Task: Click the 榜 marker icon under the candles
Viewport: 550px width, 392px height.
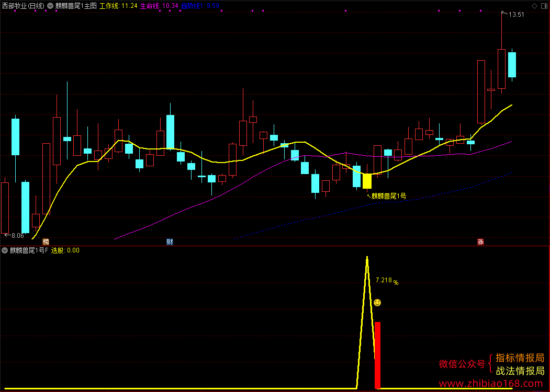Action: (x=46, y=241)
